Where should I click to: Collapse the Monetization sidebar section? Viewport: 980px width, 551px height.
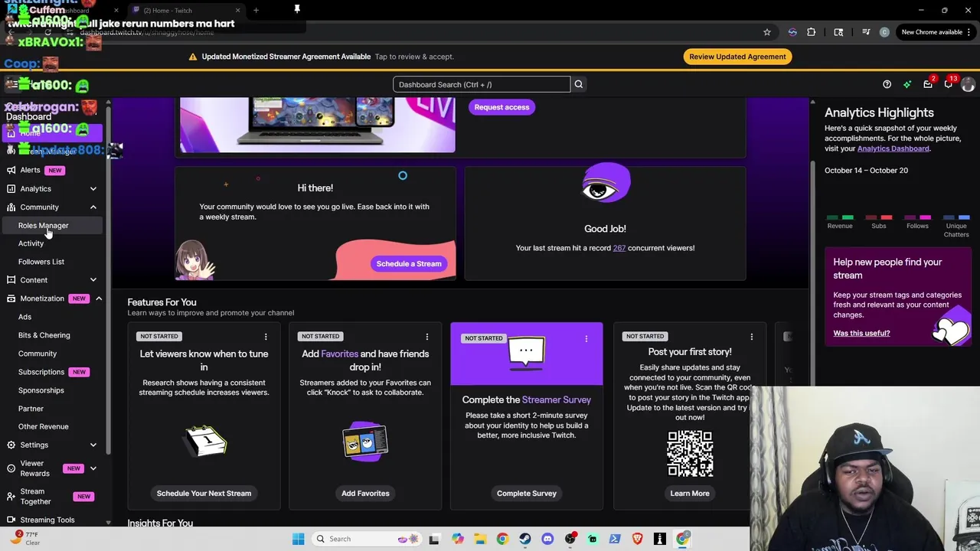[99, 298]
